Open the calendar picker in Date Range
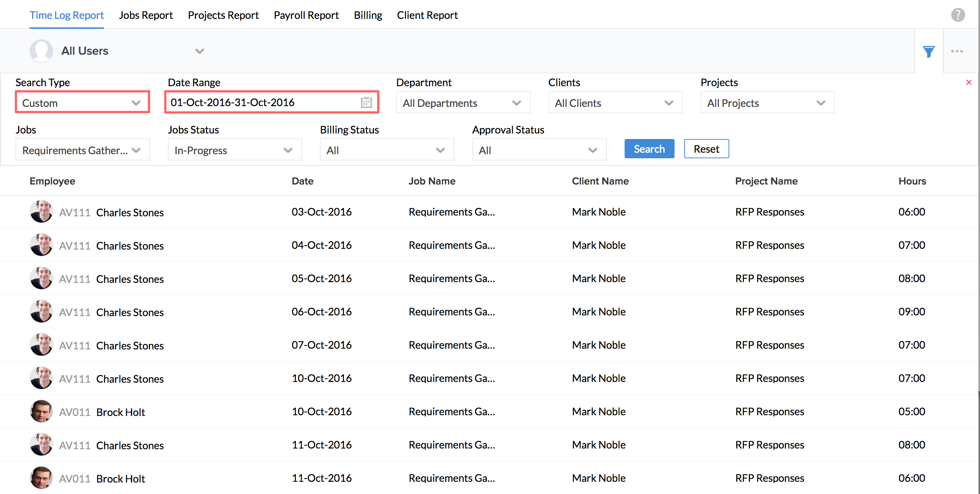This screenshot has width=980, height=494. (366, 102)
